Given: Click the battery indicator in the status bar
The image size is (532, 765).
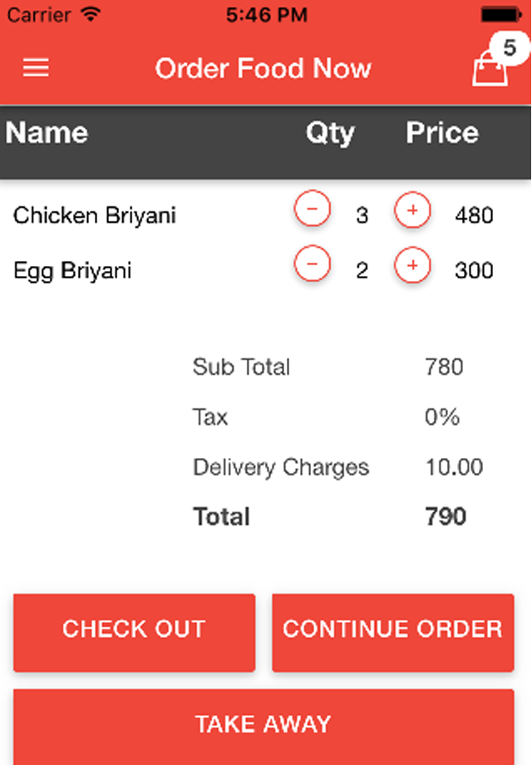Looking at the screenshot, I should point(501,13).
